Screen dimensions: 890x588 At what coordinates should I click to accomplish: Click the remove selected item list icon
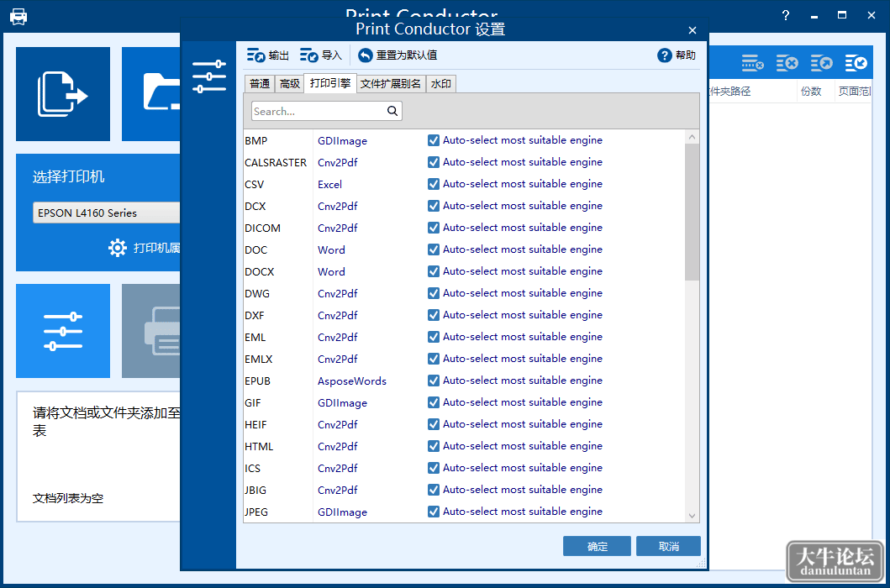[x=753, y=63]
